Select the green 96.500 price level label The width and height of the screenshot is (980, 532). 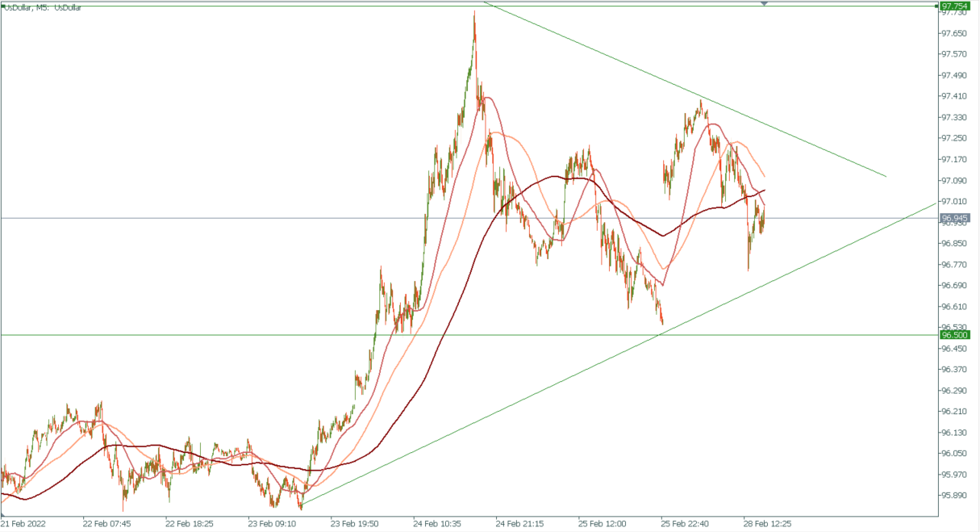pyautogui.click(x=958, y=335)
